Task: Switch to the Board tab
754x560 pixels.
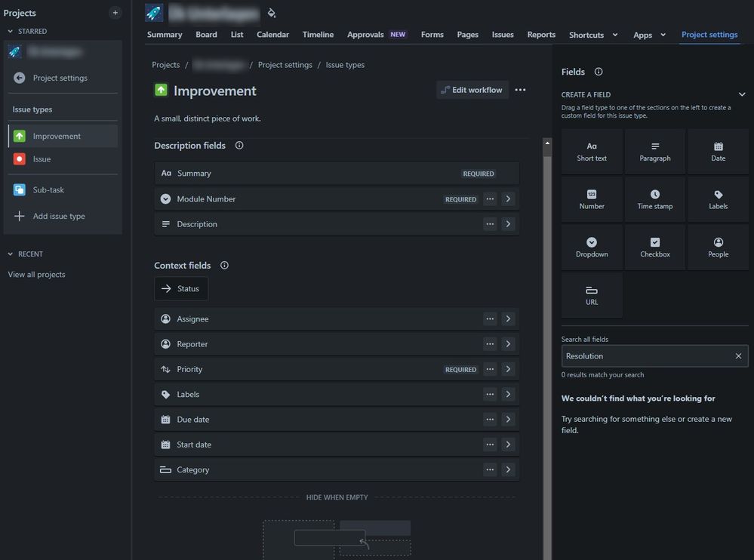Action: 206,35
